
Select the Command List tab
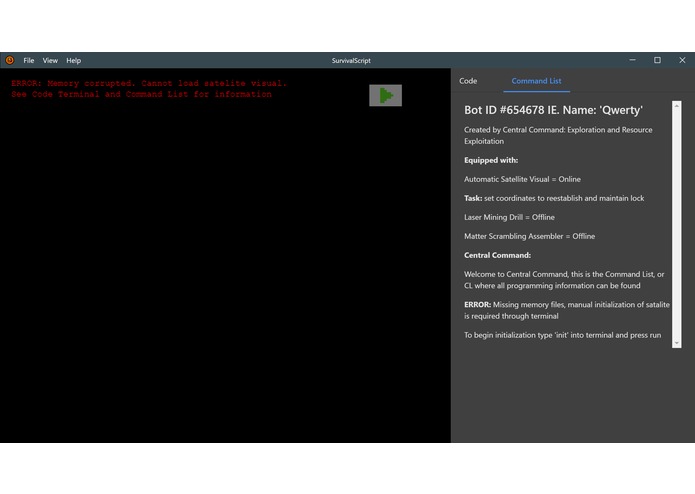(x=536, y=81)
